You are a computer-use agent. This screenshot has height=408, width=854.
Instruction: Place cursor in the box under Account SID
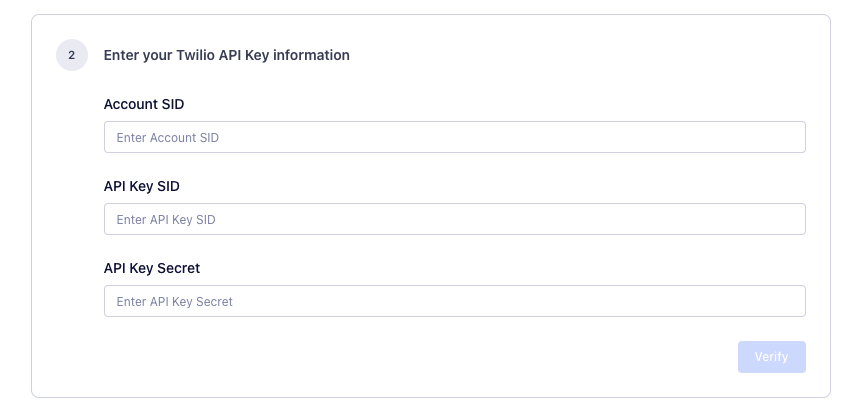(x=454, y=137)
